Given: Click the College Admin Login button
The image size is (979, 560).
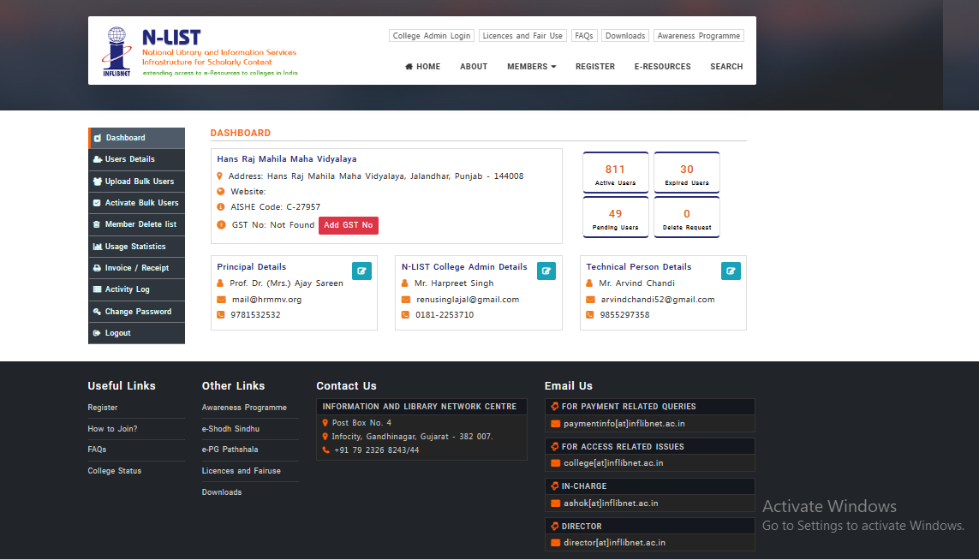Looking at the screenshot, I should 432,36.
